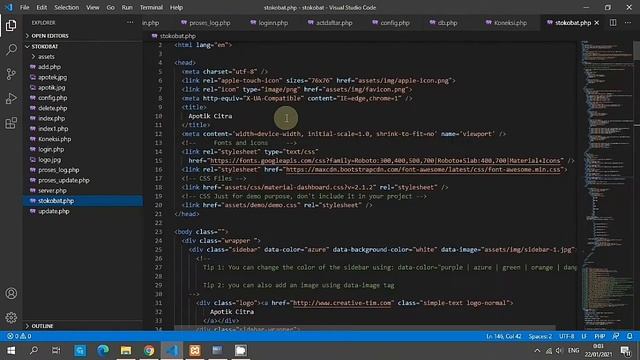The height and width of the screenshot is (360, 640).
Task: Open the Accounts icon in activity bar
Action: pos(11,293)
